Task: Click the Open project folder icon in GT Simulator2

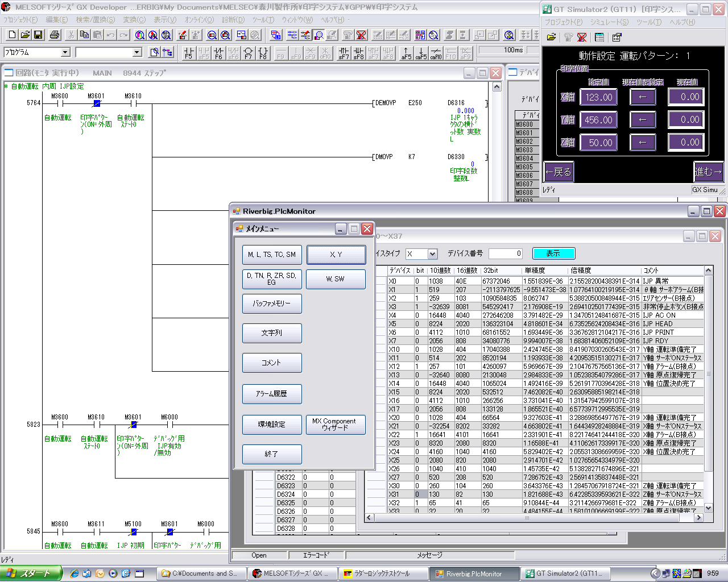Action: [551, 37]
